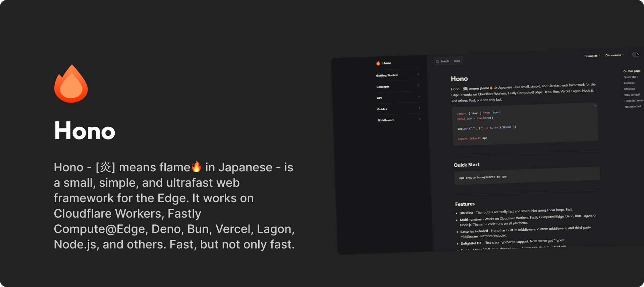Image resolution: width=644 pixels, height=287 pixels.
Task: Click the 'npm create hono@latest my-app' command
Action: 483,177
